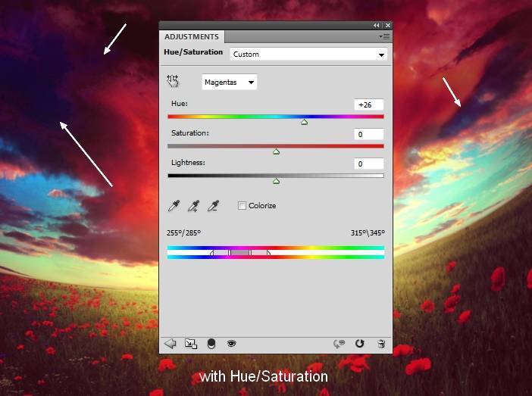532x396 pixels.
Task: Open the Custom preset dropdown
Action: [x=308, y=55]
